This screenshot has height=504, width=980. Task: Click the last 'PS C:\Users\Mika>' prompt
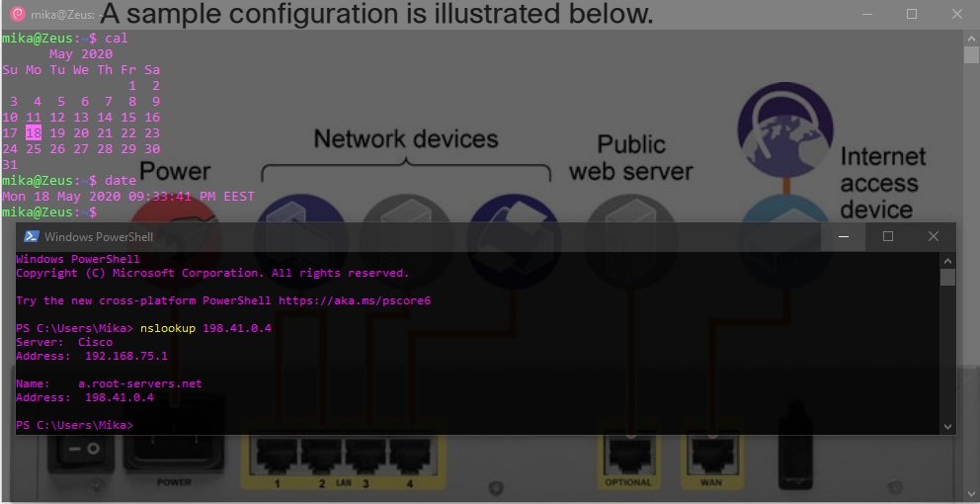[x=74, y=425]
